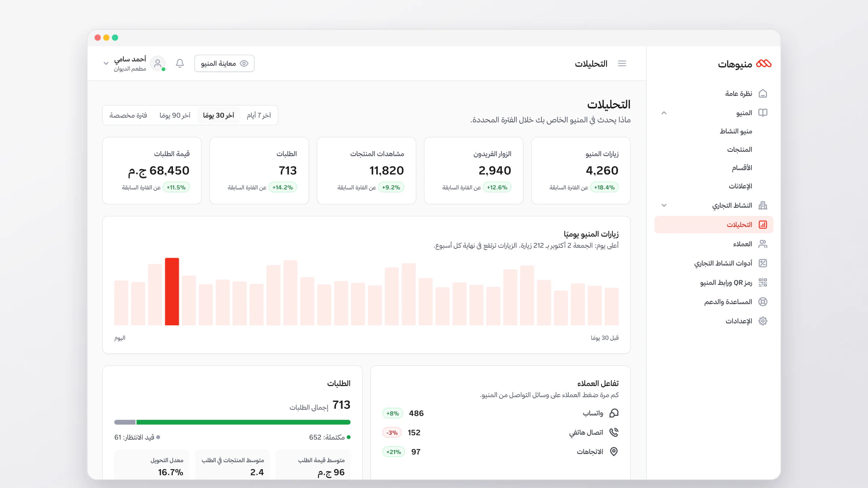
Task: Click the highlighted red chart bar
Action: (x=172, y=291)
